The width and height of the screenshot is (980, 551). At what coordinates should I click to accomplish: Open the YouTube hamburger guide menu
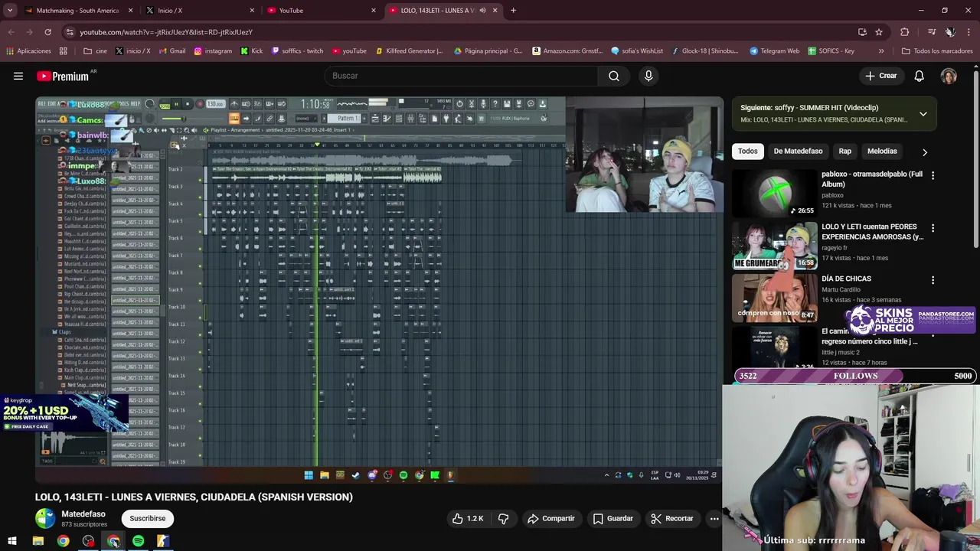(18, 76)
